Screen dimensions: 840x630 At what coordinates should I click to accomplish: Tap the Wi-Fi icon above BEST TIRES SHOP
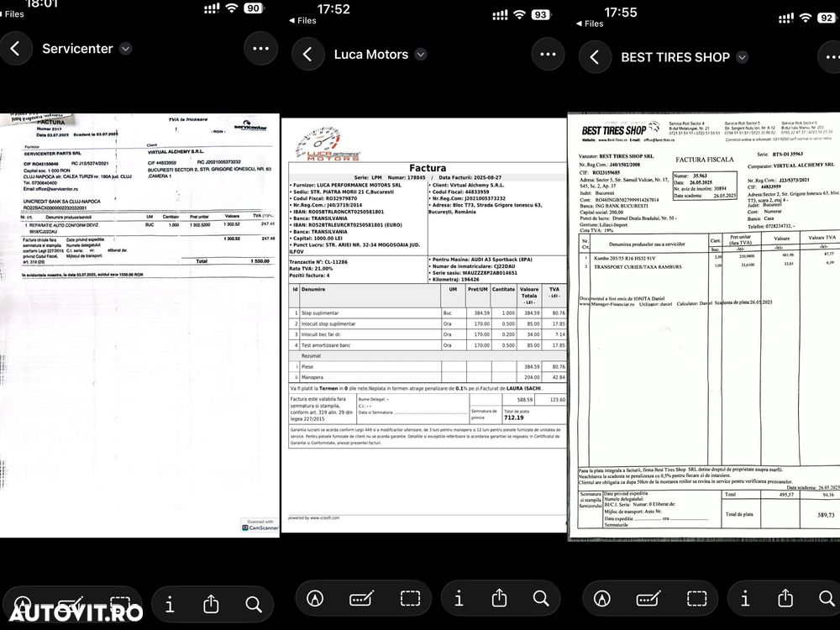coord(806,18)
